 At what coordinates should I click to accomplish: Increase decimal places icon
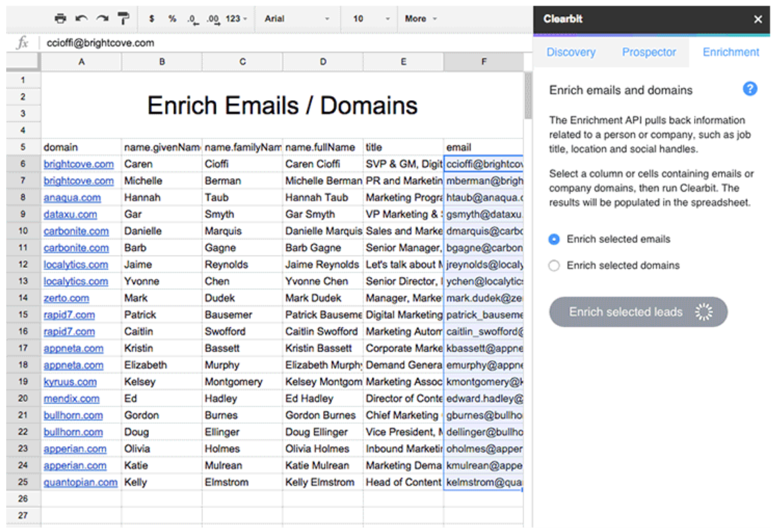tap(213, 19)
